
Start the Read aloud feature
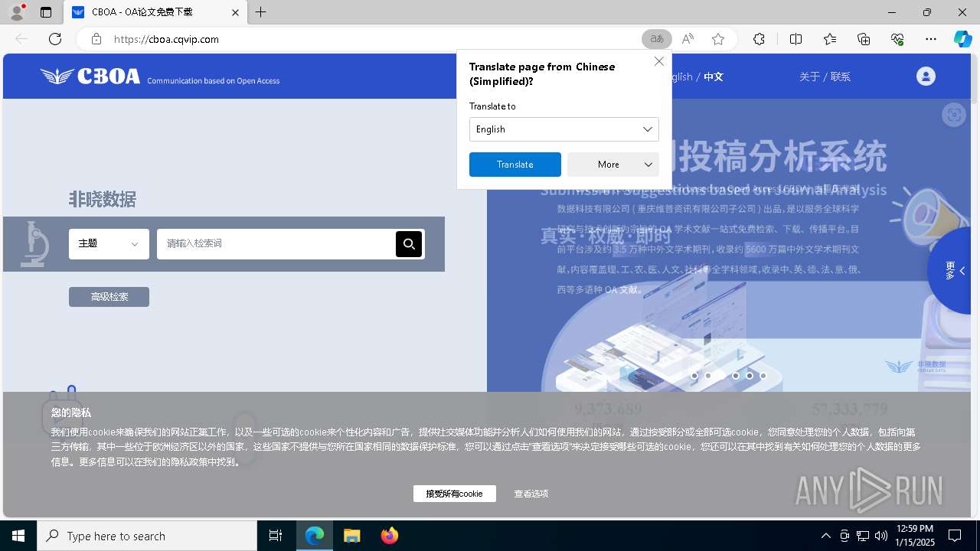point(688,39)
